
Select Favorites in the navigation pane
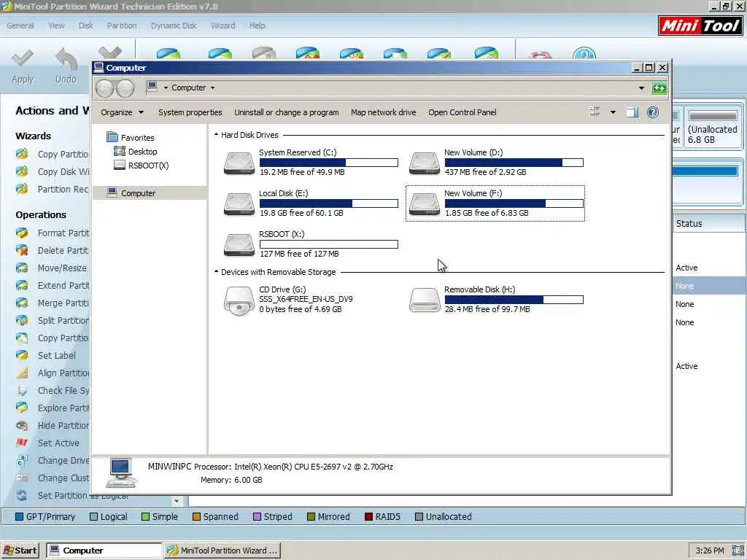pyautogui.click(x=131, y=138)
